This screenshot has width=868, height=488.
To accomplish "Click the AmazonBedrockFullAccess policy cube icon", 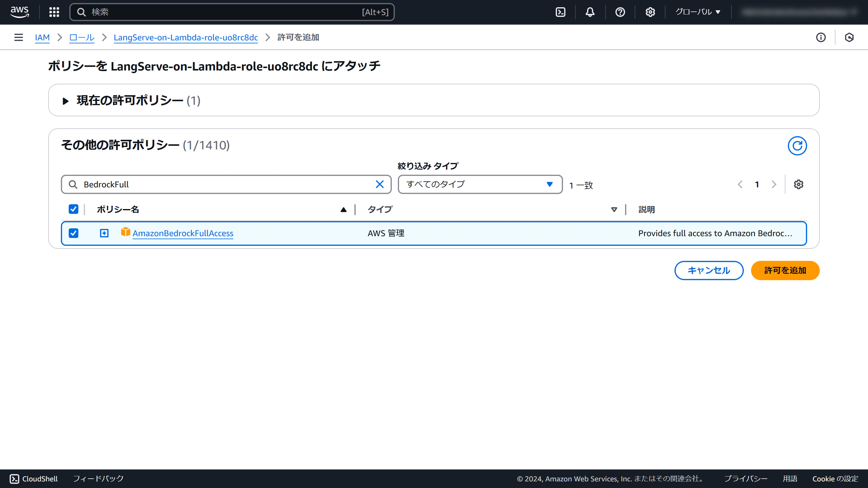I will [125, 232].
